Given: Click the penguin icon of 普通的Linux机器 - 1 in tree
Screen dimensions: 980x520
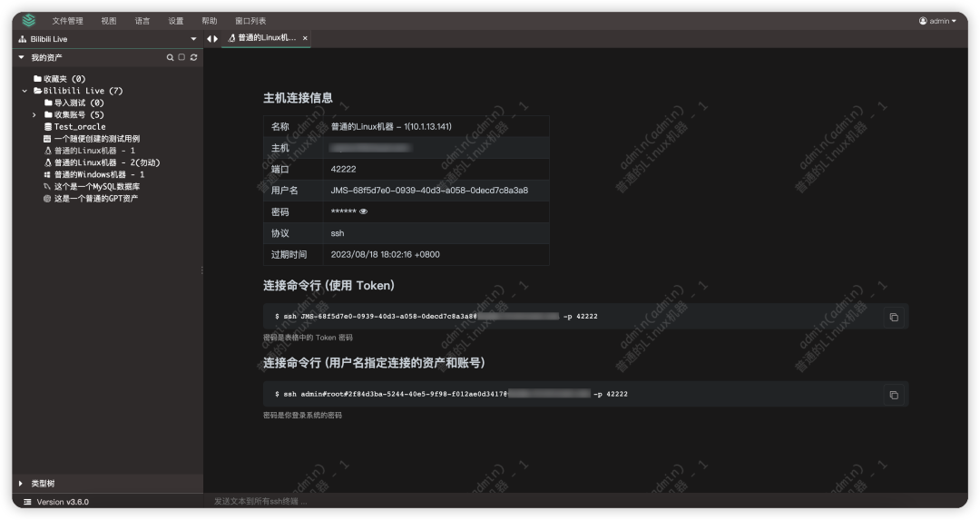Looking at the screenshot, I should tap(47, 151).
